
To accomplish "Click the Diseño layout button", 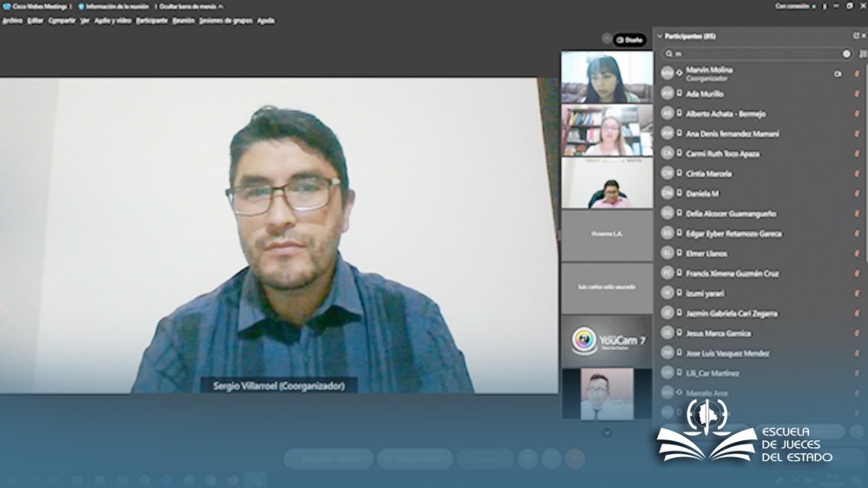I will coord(630,40).
